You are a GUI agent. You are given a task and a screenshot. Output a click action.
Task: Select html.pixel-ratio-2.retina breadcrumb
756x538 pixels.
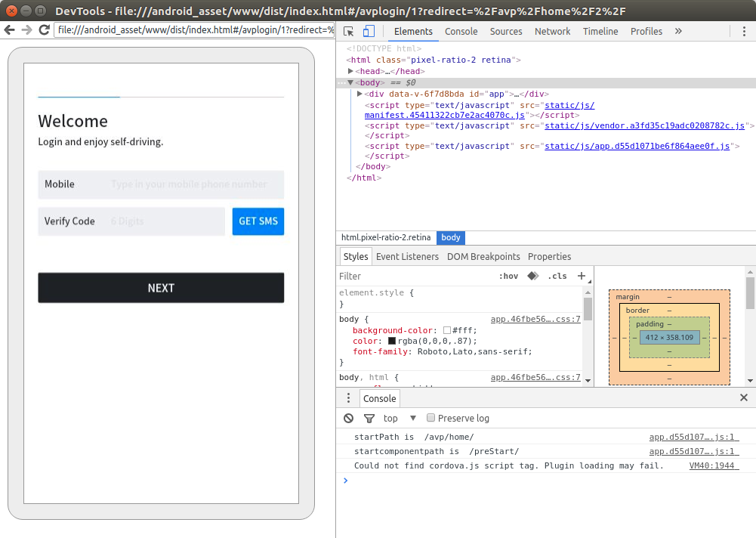(386, 237)
